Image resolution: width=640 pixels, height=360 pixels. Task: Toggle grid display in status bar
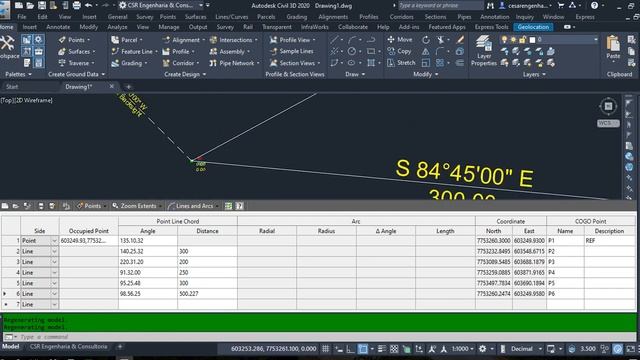coord(325,349)
